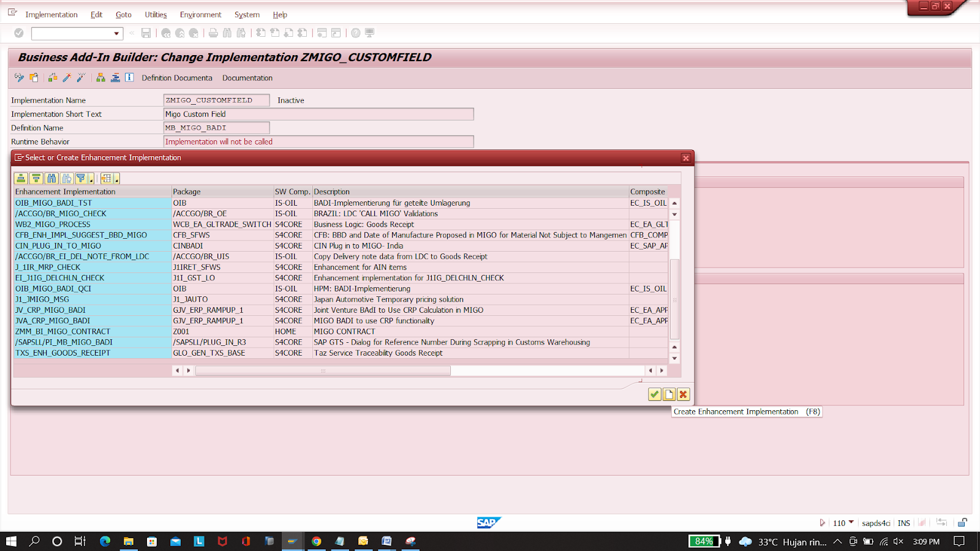980x551 pixels.
Task: Click the Package column header
Action: pyautogui.click(x=222, y=192)
